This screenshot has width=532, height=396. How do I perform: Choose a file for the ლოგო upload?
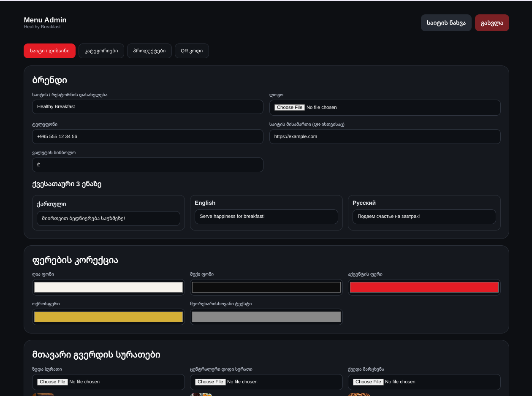tap(290, 107)
